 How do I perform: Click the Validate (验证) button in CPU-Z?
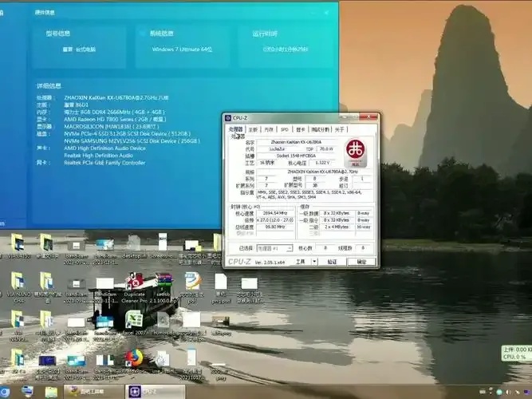coord(332,262)
